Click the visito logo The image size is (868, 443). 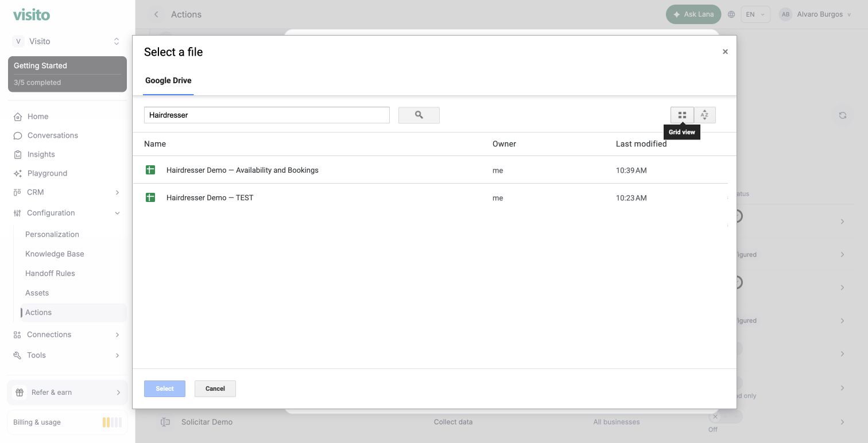(x=32, y=14)
